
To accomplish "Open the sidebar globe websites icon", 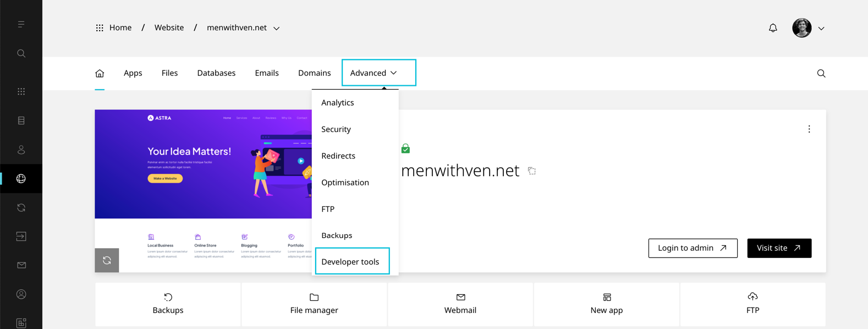I will click(21, 179).
